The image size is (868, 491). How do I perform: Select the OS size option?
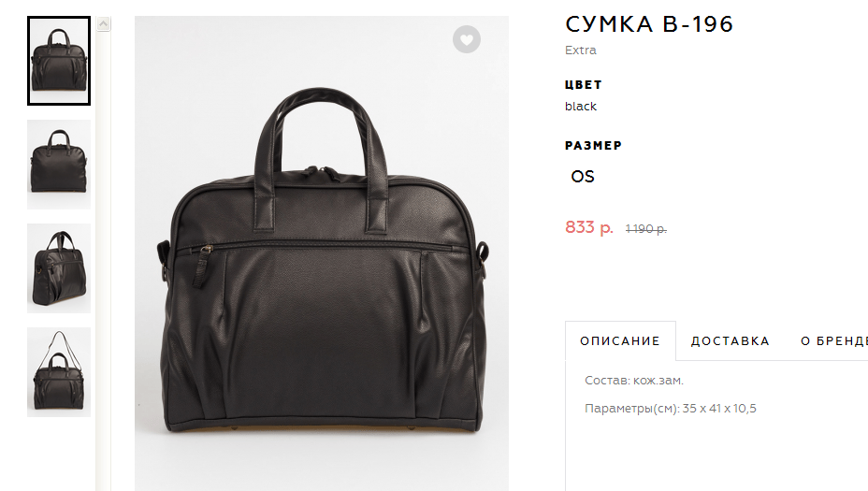tap(583, 177)
